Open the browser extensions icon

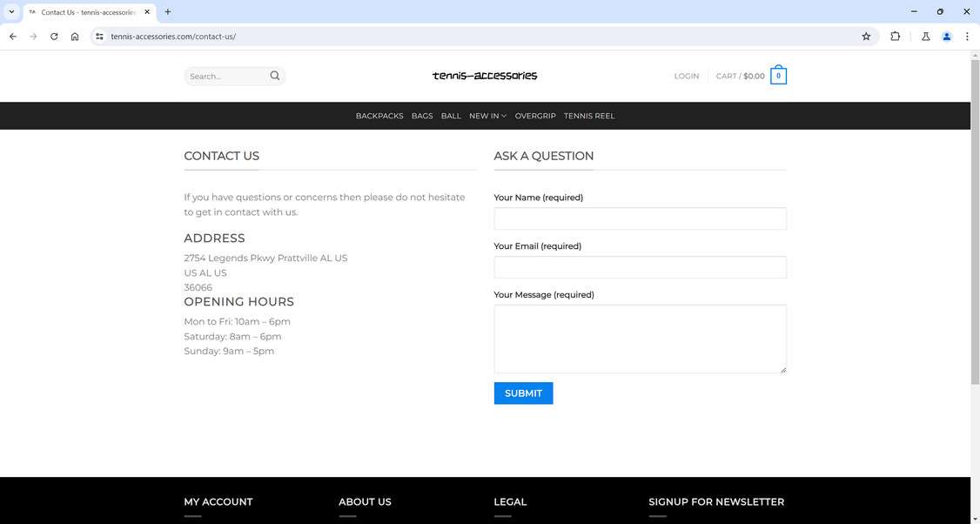pos(896,37)
